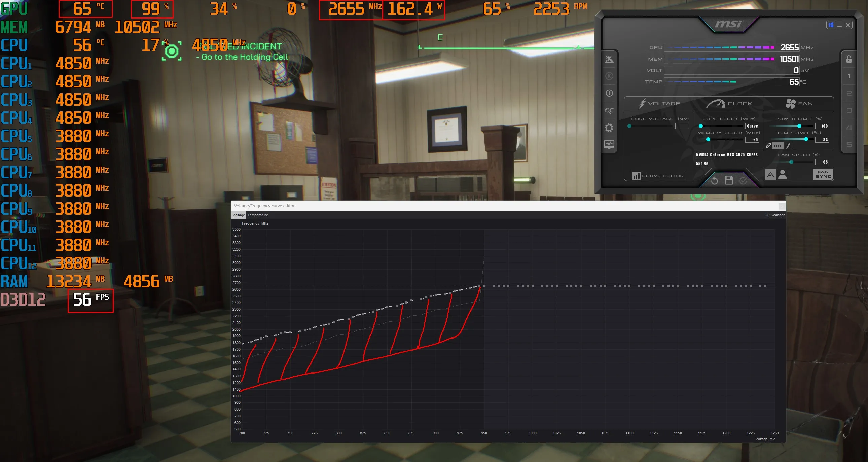
Task: Toggle apply-at-Windows-startup icon in Afterburner
Action: 831,25
